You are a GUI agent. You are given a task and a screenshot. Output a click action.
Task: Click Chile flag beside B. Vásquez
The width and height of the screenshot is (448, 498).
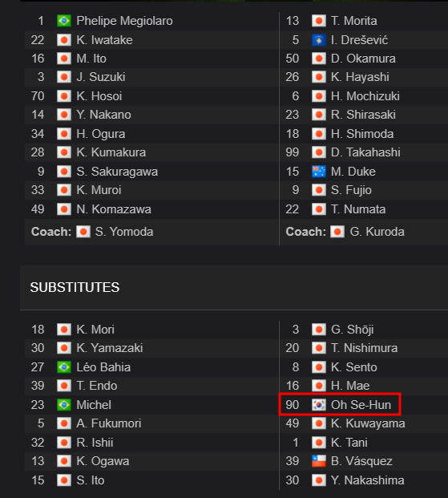click(319, 461)
